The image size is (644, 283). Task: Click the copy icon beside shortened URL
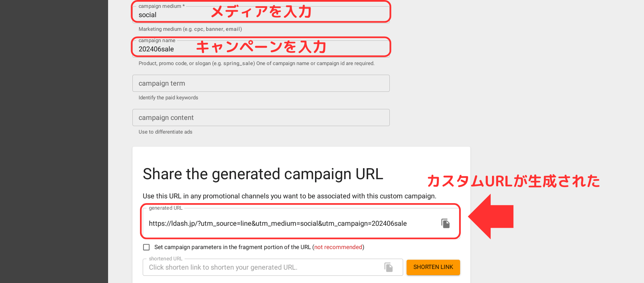tap(388, 267)
